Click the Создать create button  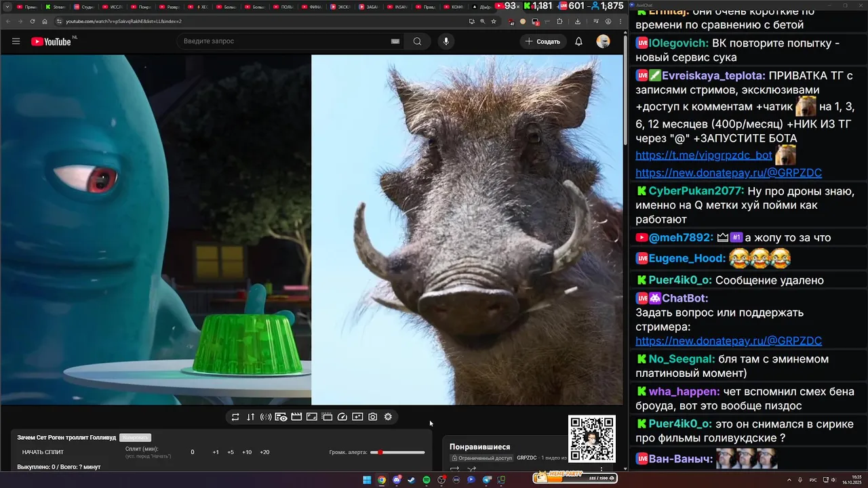click(542, 41)
